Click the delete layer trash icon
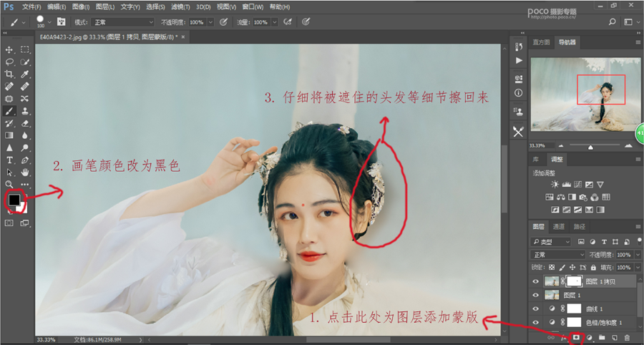The width and height of the screenshot is (644, 345). 627,338
